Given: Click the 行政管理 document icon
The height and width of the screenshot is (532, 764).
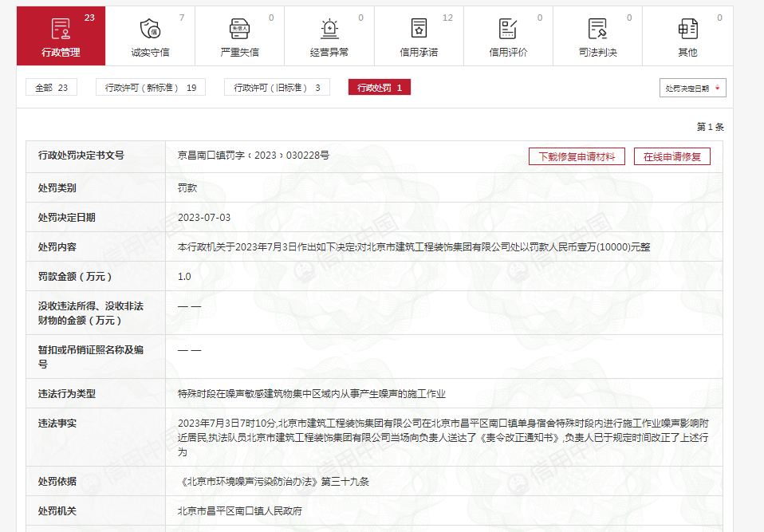Looking at the screenshot, I should click(x=61, y=29).
